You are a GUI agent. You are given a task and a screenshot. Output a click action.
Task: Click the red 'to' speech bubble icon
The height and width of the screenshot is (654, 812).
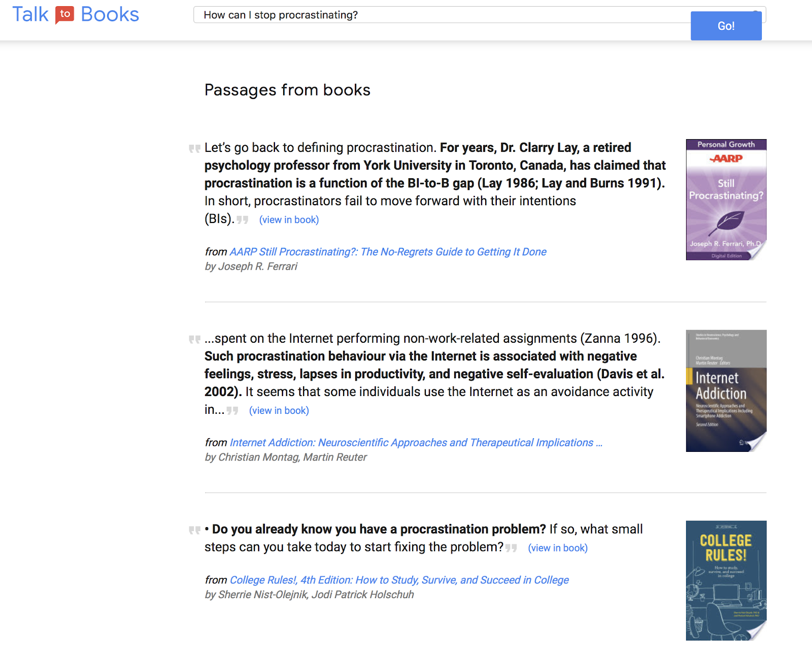point(64,14)
